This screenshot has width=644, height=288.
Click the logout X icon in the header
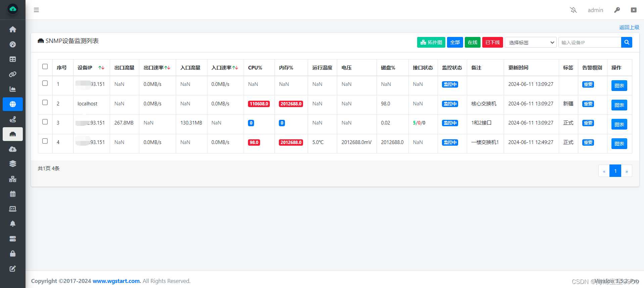634,10
